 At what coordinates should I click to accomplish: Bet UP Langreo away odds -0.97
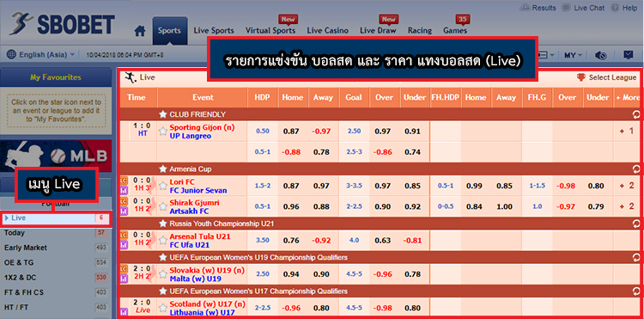point(321,132)
